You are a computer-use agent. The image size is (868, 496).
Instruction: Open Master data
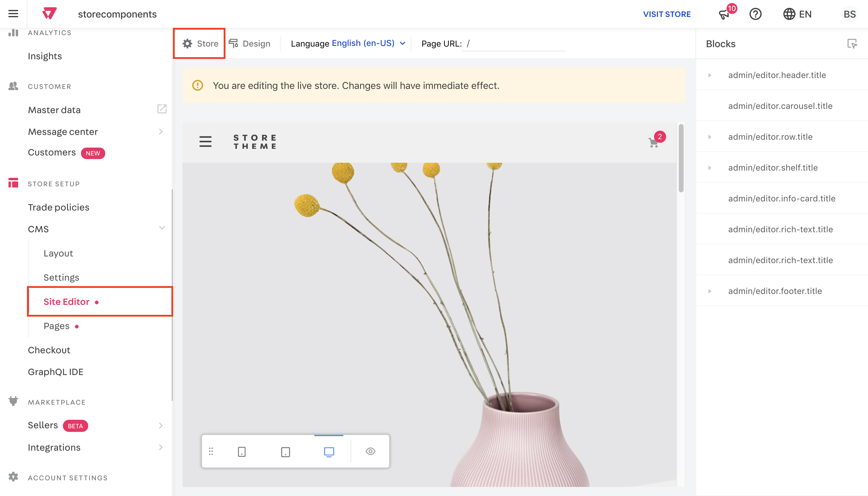54,110
